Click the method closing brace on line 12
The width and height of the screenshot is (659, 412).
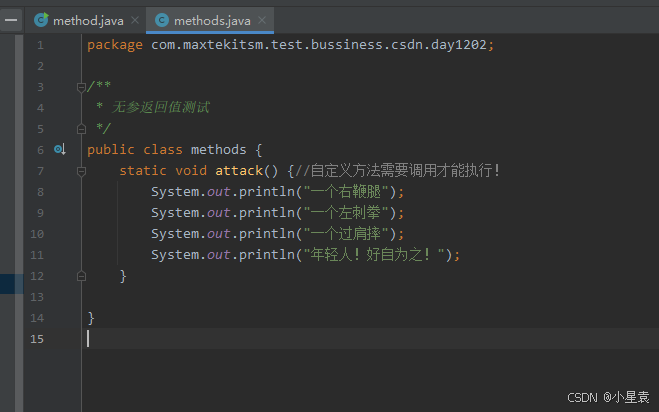123,276
